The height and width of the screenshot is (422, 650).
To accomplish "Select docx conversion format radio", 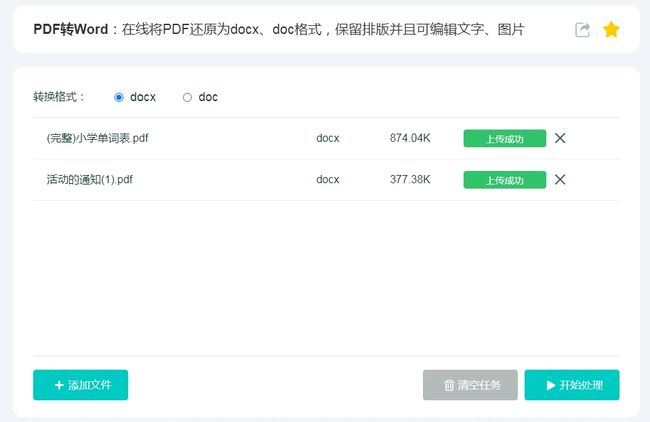I will (x=119, y=97).
